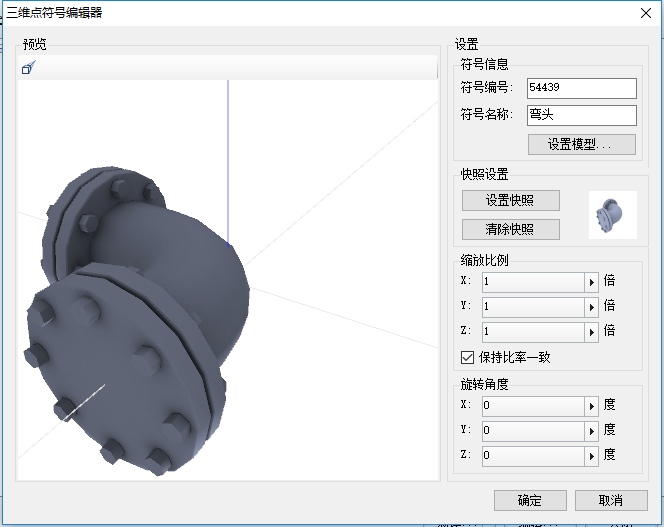Click the rotation Y angle field
The width and height of the screenshot is (664, 527).
click(533, 431)
